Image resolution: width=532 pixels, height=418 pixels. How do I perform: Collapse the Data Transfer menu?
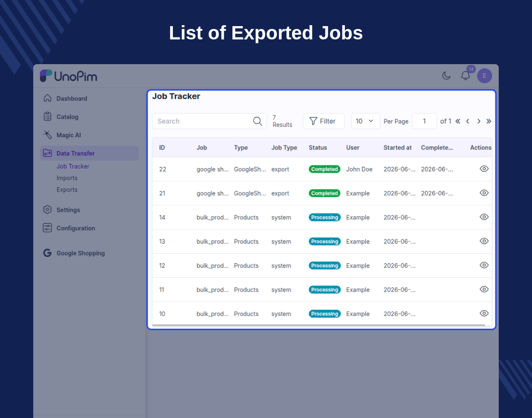click(89, 153)
